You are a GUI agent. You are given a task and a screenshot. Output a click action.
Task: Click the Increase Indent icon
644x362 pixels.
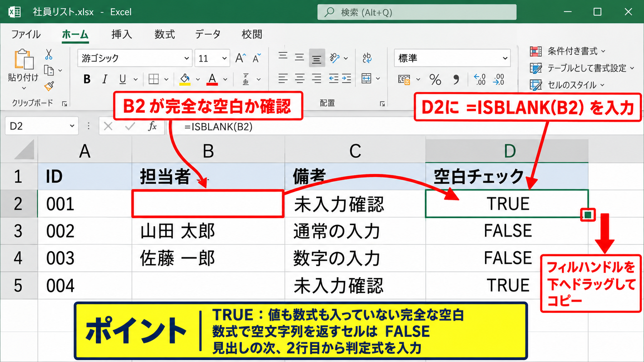point(346,79)
